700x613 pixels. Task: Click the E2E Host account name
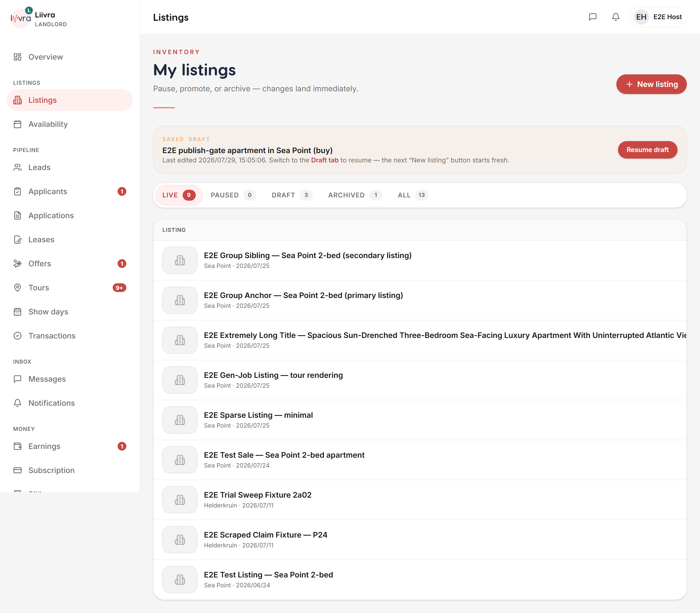[x=667, y=17]
